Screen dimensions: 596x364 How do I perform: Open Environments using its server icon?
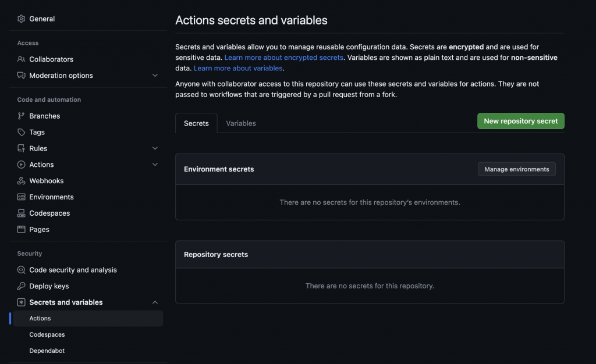[22, 197]
